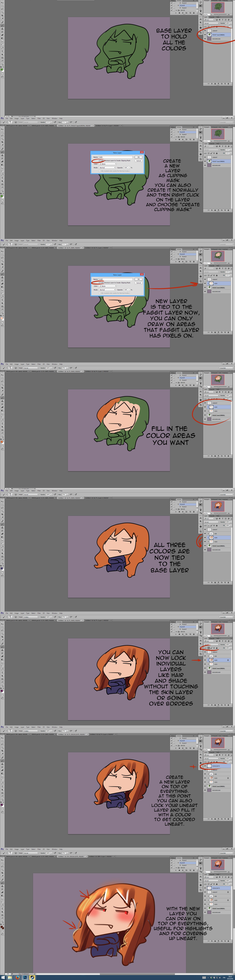235x980 pixels.
Task: Collapse Expand5 action triangle in bottom-most Actions panel
Action: [x=178, y=863]
